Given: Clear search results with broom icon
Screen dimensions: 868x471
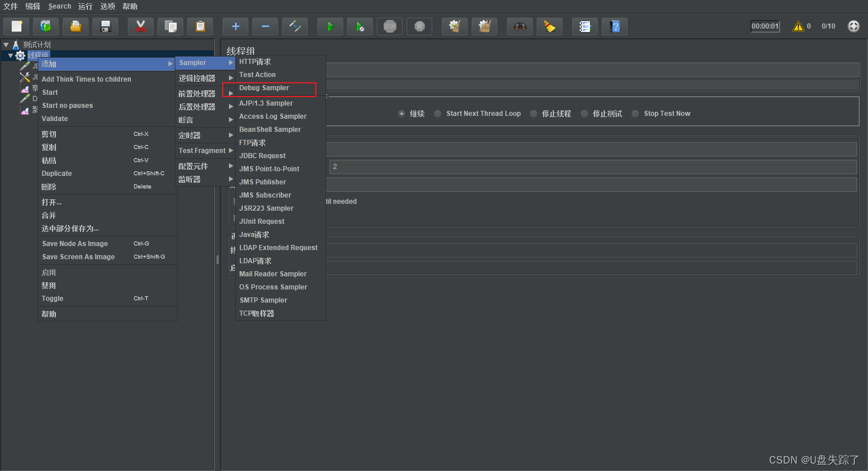Looking at the screenshot, I should click(549, 26).
